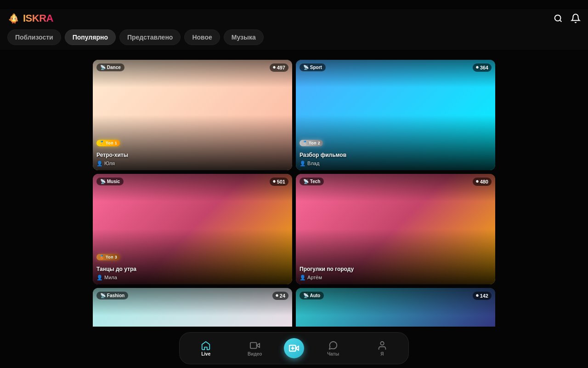Open the Видео tab in bottom bar
The height and width of the screenshot is (368, 588).
click(x=255, y=348)
